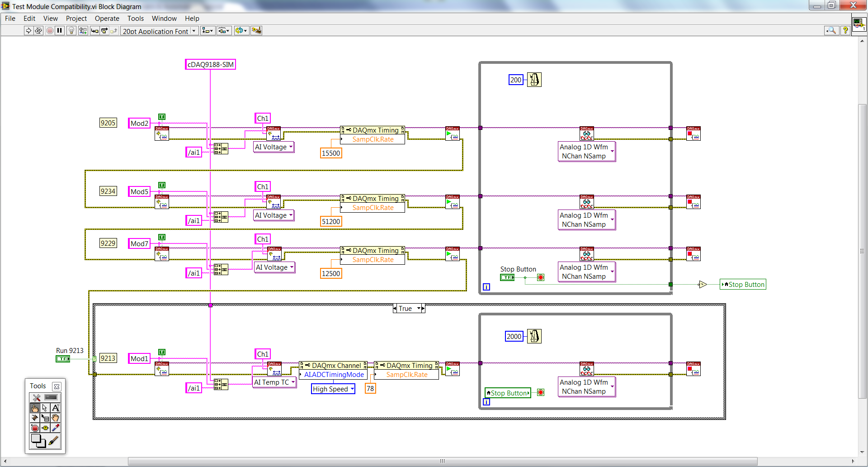The width and height of the screenshot is (868, 467).
Task: Open AI Voltage selector in 9234 row
Action: point(274,215)
